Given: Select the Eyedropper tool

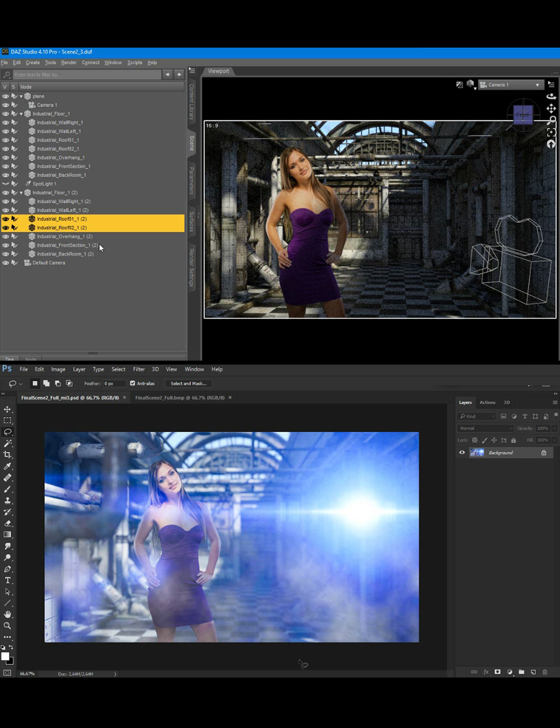Looking at the screenshot, I should click(7, 466).
